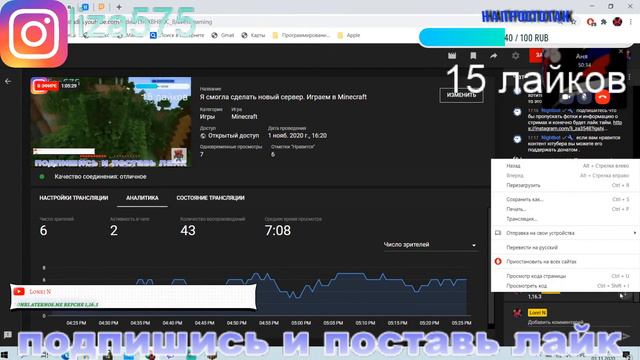Choose Перевести на русский in context menu
Screen dimensions: 640x360
tap(565, 247)
